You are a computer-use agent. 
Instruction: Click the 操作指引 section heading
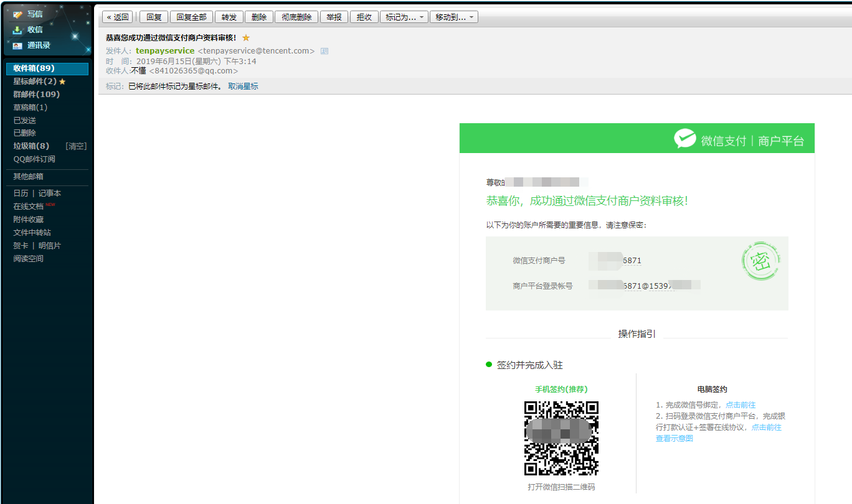[x=637, y=334]
